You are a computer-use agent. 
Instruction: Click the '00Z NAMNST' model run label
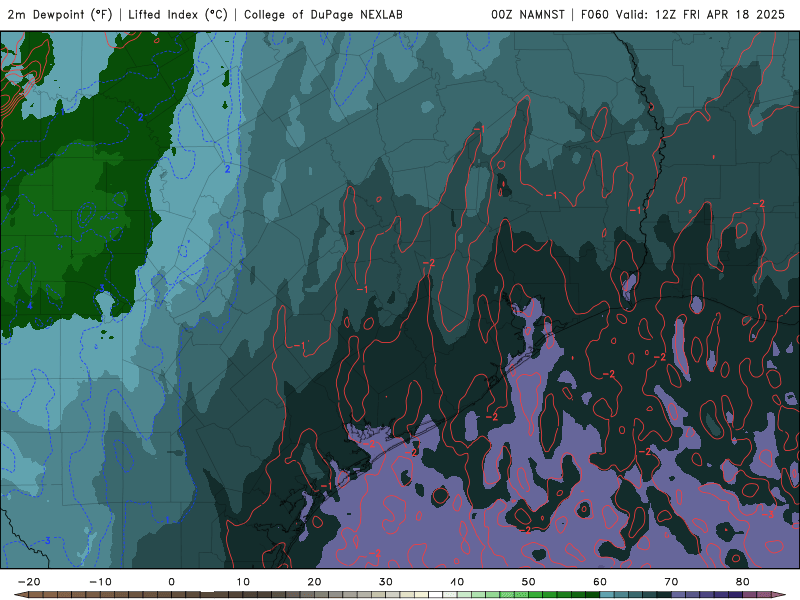[528, 15]
